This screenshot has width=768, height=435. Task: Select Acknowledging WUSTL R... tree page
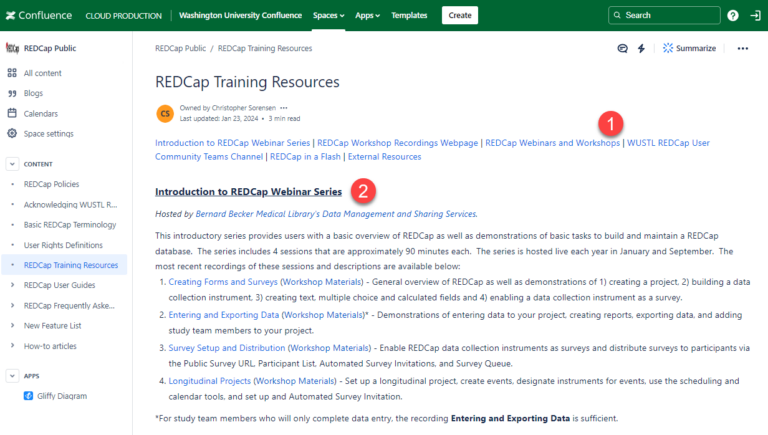(71, 204)
